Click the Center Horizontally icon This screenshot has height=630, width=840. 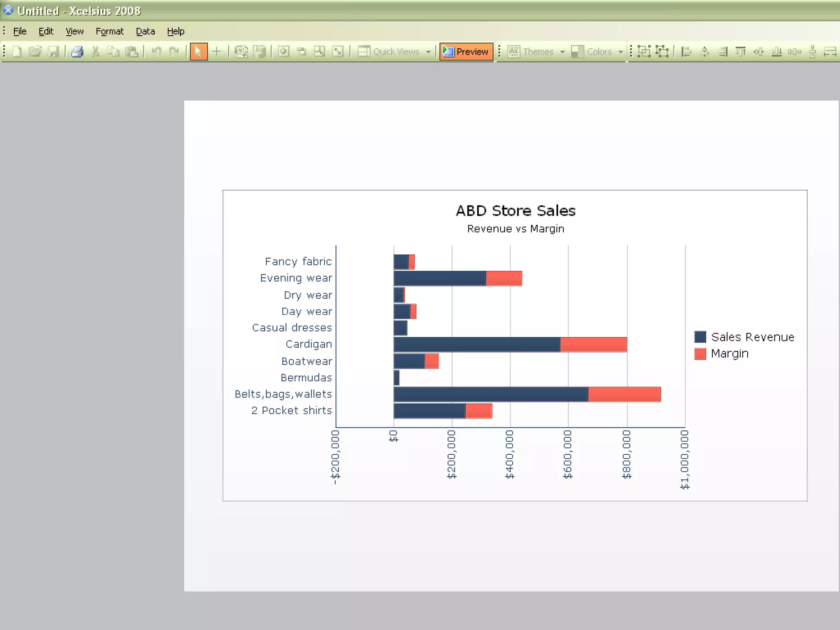(705, 52)
